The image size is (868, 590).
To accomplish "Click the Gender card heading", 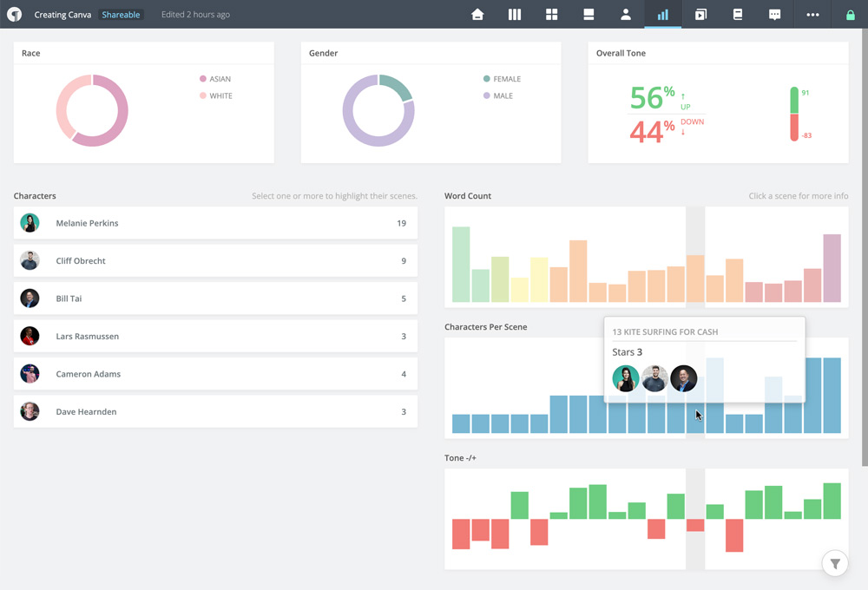I will pos(323,53).
